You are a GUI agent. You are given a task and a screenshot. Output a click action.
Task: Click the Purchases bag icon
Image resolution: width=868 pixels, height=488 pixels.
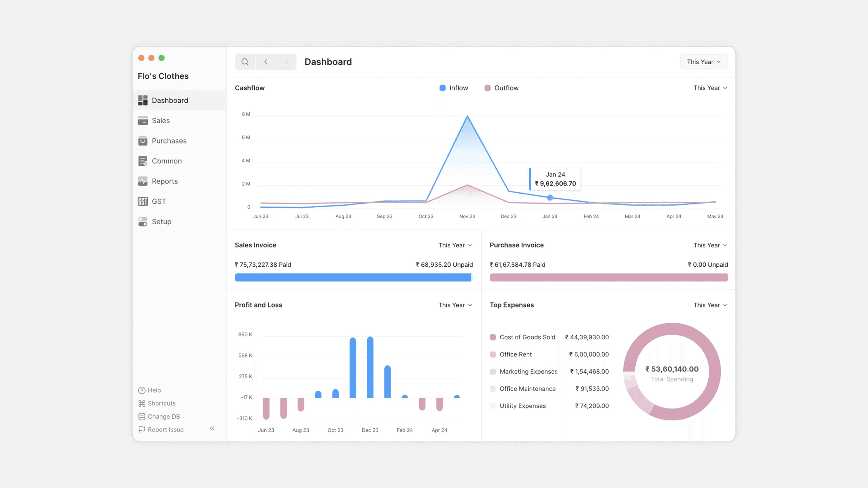[x=143, y=141]
